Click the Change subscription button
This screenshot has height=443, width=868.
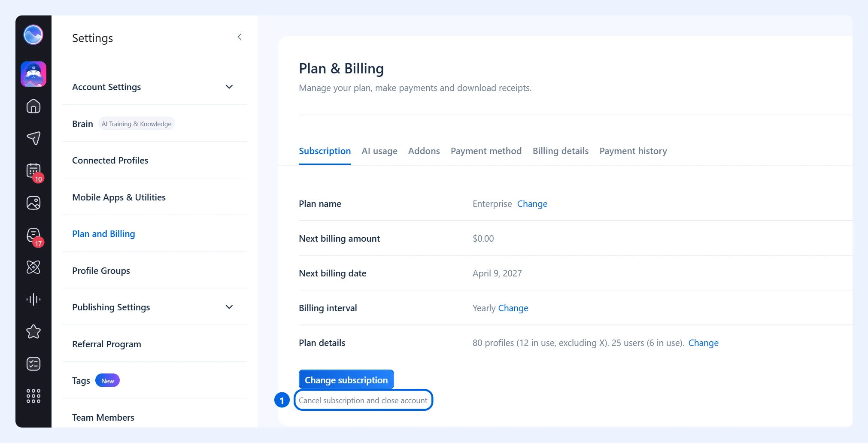pos(346,380)
